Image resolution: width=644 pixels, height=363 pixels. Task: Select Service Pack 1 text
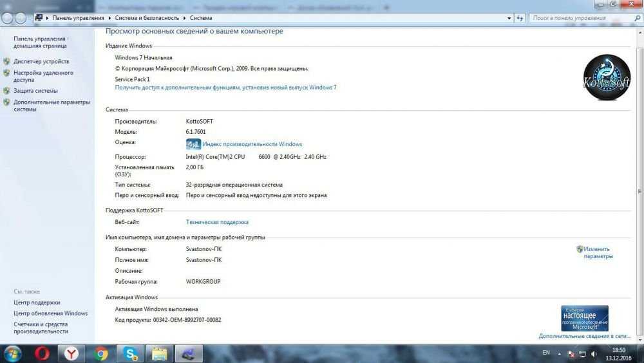tap(132, 79)
